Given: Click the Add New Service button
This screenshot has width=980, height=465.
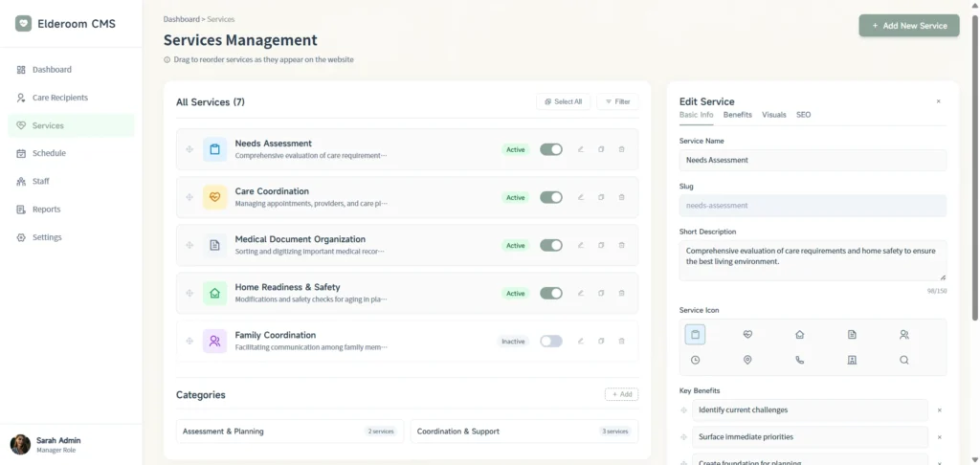Looking at the screenshot, I should pyautogui.click(x=908, y=26).
